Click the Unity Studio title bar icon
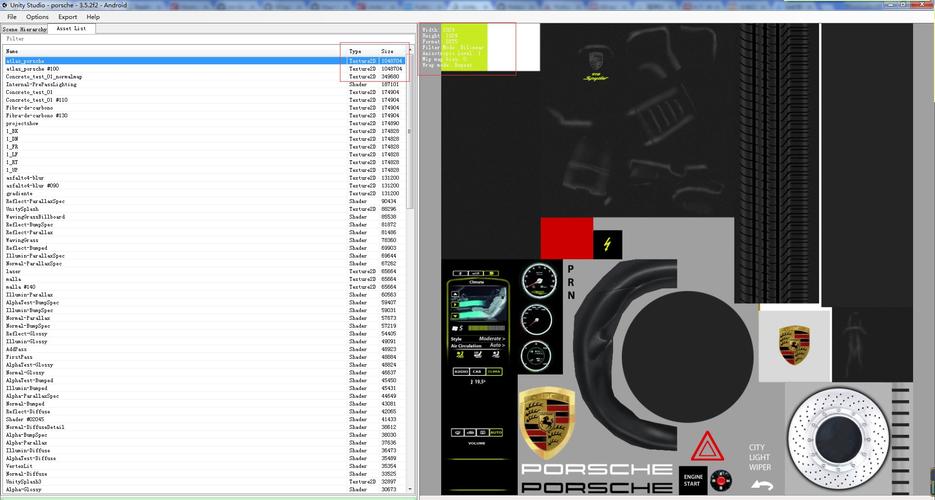The width and height of the screenshot is (935, 500). pos(5,5)
